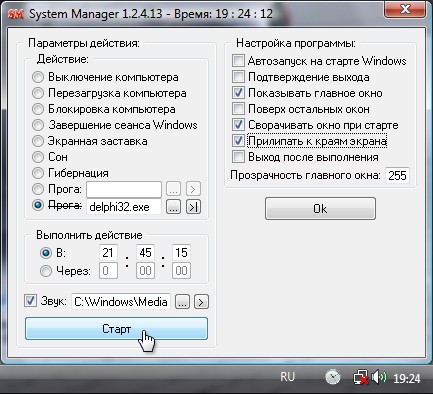Click the RU language indicator
Image resolution: width=433 pixels, height=394 pixels.
[x=287, y=377]
